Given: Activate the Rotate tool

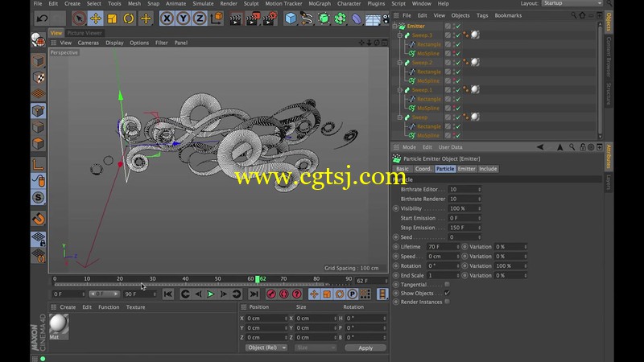Looking at the screenshot, I should 129,19.
